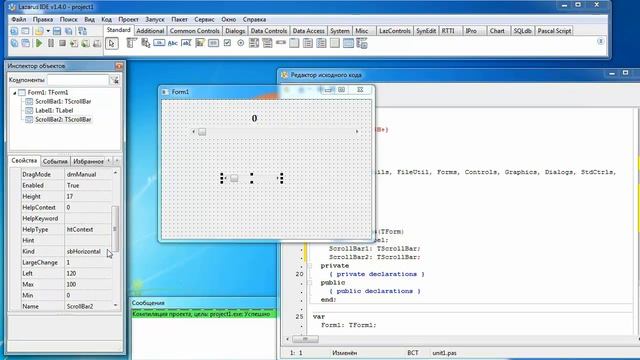640x360 pixels.
Task: Click the Save file toolbar icon
Action: (x=57, y=31)
